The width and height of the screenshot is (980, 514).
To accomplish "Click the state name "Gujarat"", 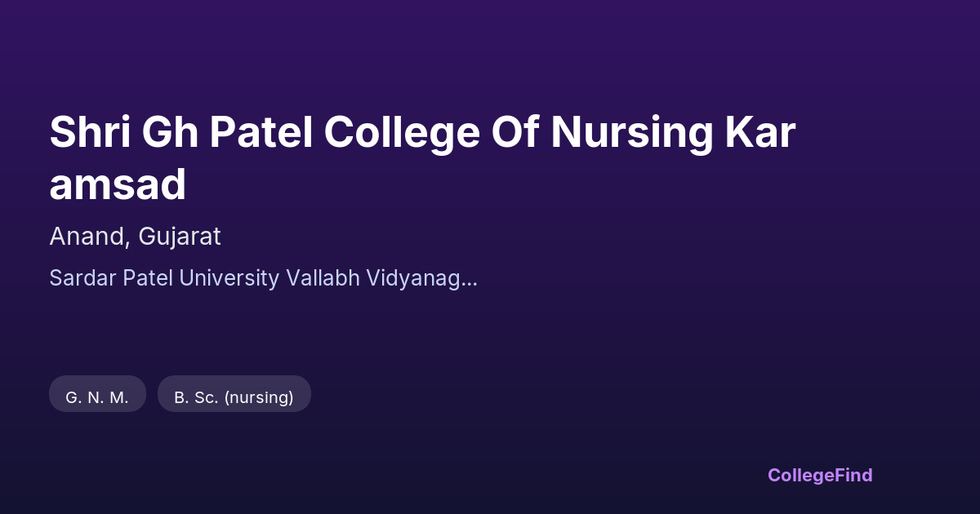I will point(180,237).
